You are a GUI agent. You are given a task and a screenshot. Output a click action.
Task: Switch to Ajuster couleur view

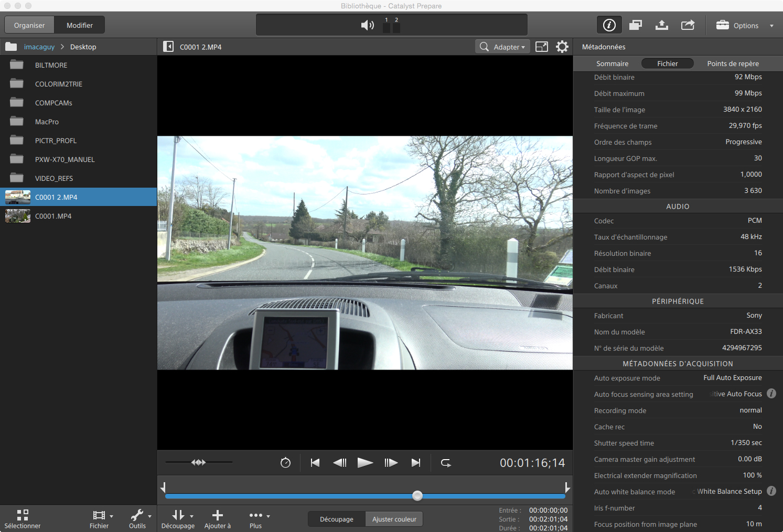(394, 519)
